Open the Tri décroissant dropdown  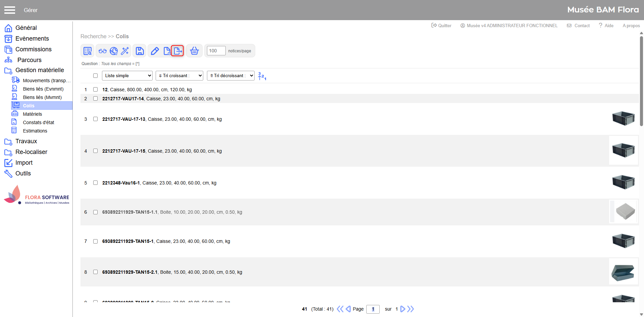point(230,76)
